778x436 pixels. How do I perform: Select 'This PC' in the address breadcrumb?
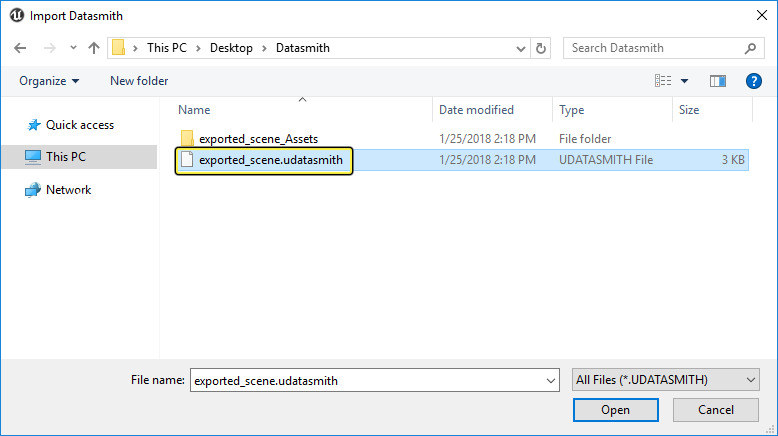[167, 48]
